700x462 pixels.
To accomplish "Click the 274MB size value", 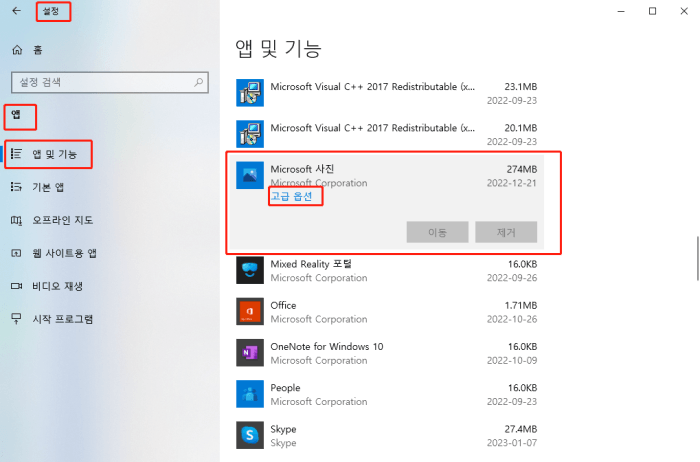I will (521, 169).
